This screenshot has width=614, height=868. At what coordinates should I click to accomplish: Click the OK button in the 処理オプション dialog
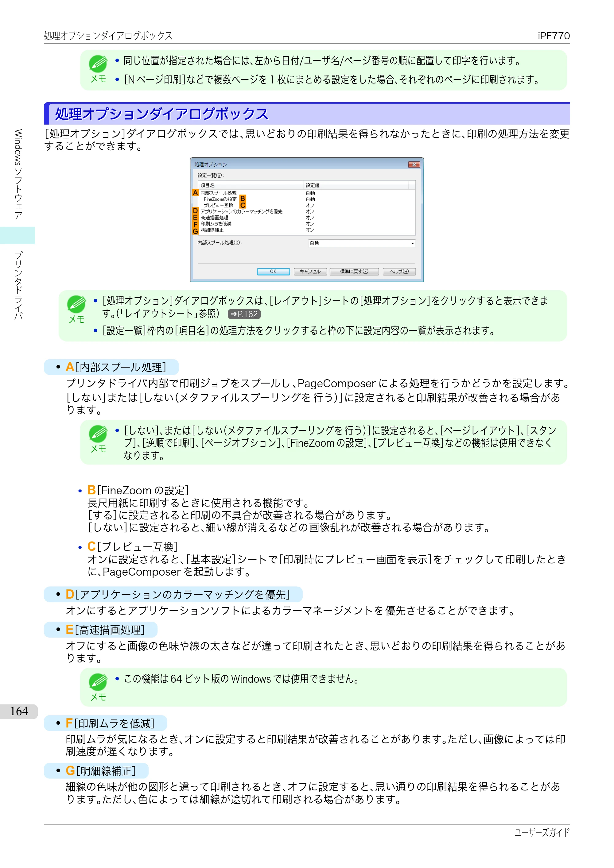click(273, 272)
